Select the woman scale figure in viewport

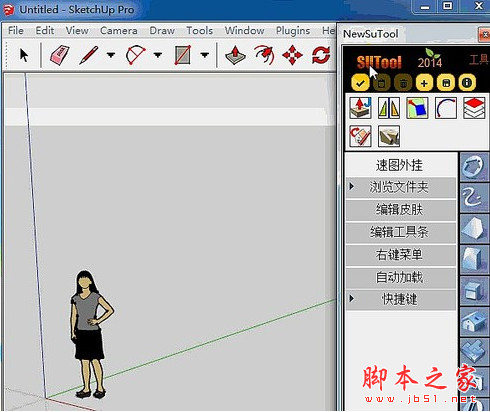coord(91,334)
